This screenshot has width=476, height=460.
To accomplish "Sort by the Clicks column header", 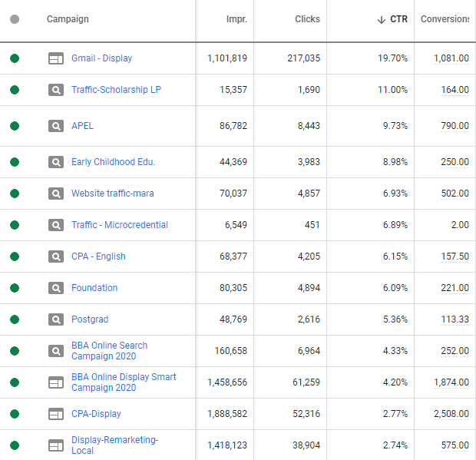I will point(307,19).
